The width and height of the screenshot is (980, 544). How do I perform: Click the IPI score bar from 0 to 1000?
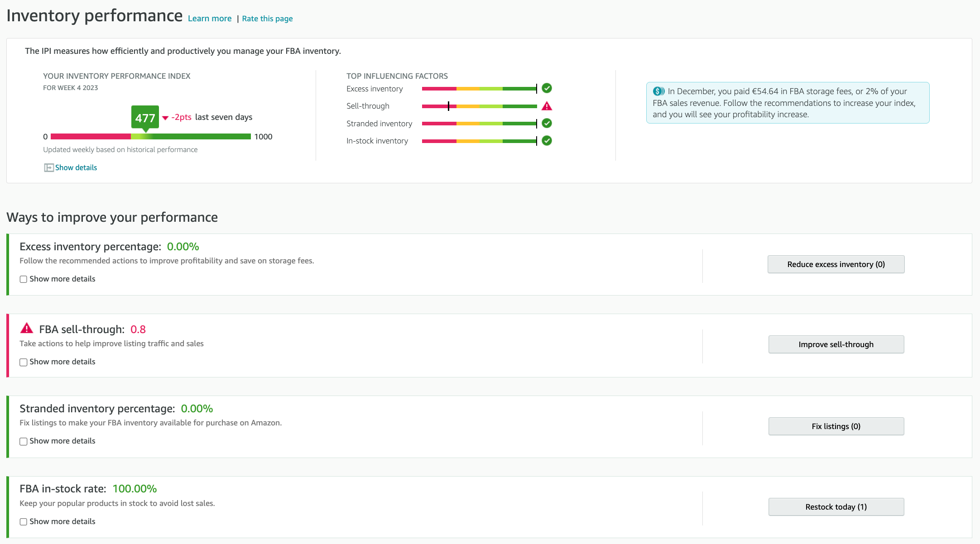pos(151,137)
